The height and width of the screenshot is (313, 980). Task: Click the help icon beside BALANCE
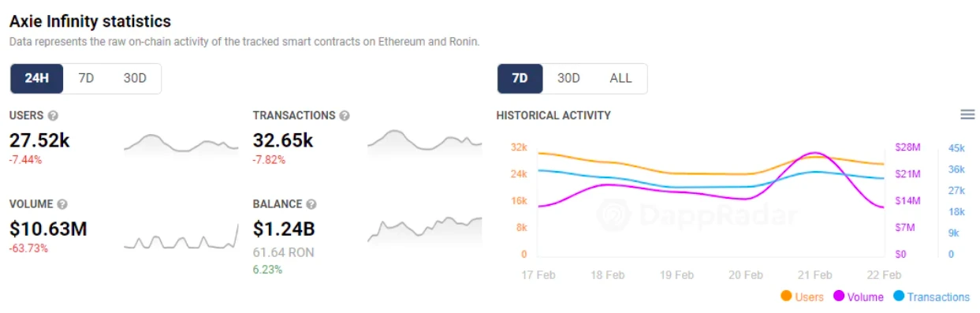point(311,204)
